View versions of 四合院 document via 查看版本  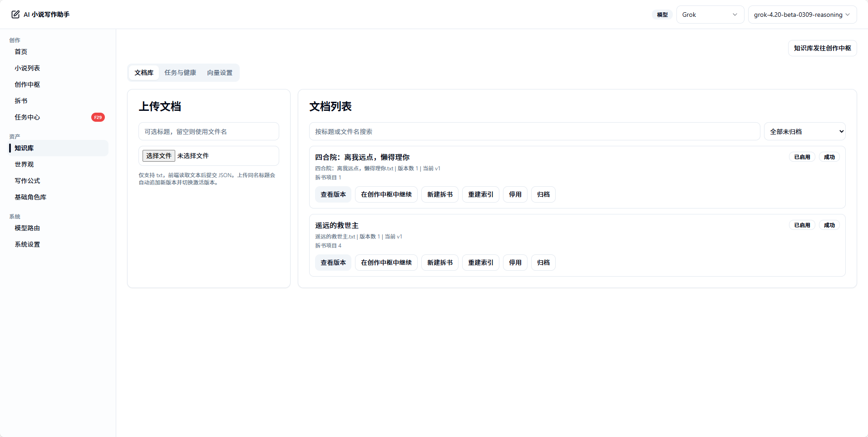point(333,194)
